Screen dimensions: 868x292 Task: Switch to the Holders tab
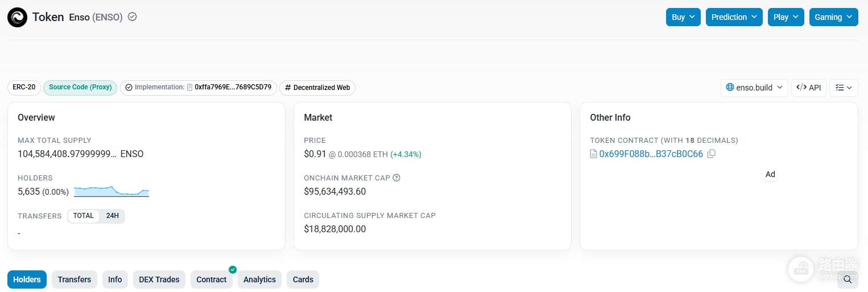(27, 279)
